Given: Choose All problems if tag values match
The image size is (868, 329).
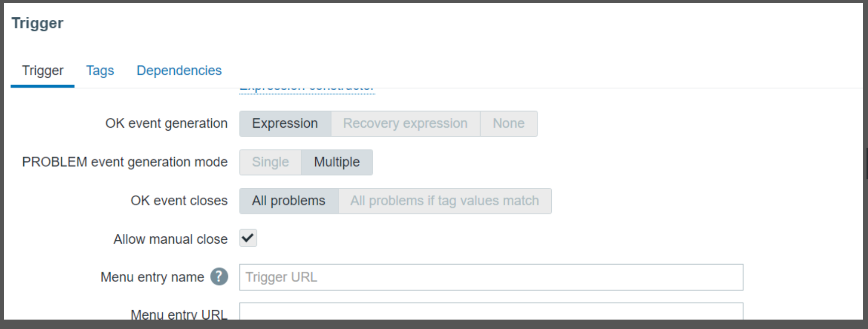Looking at the screenshot, I should coord(444,201).
